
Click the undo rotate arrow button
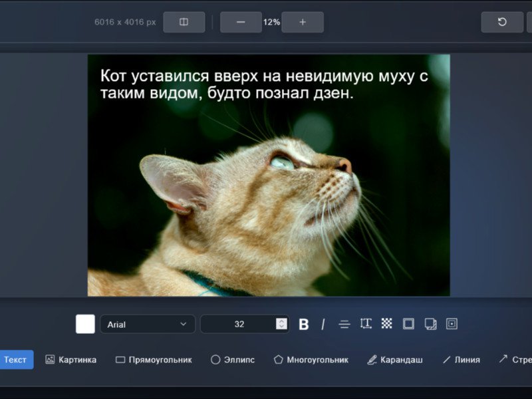click(502, 22)
